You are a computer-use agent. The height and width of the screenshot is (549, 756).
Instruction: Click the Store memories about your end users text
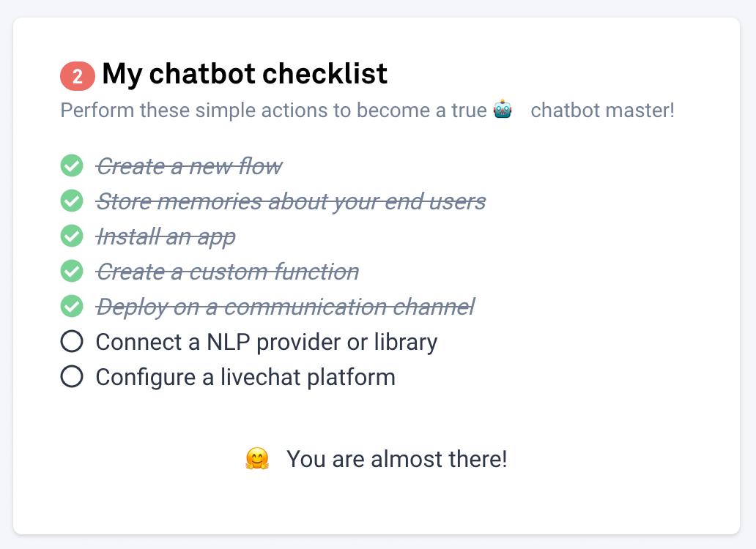pos(291,201)
